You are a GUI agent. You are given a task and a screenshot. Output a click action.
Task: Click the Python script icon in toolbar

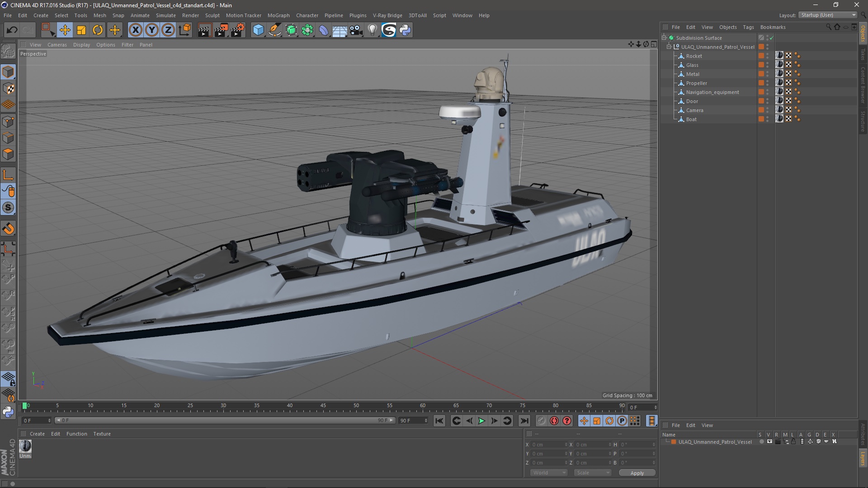(405, 30)
